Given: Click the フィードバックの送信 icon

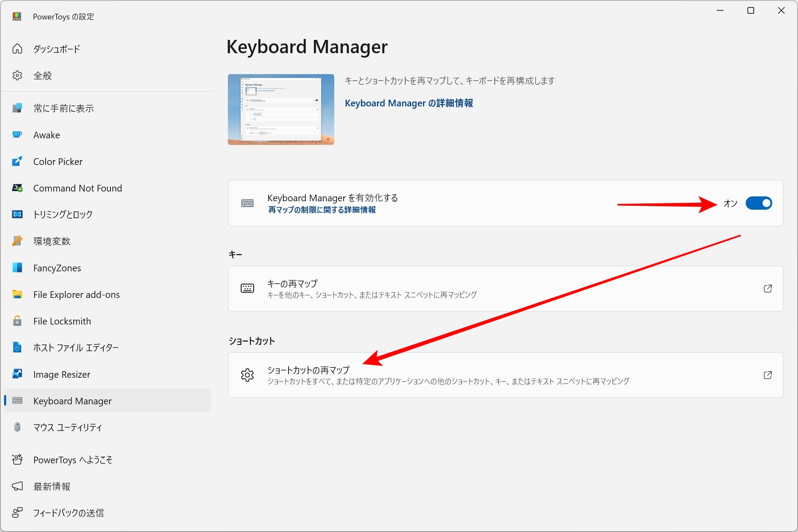Looking at the screenshot, I should (x=17, y=513).
